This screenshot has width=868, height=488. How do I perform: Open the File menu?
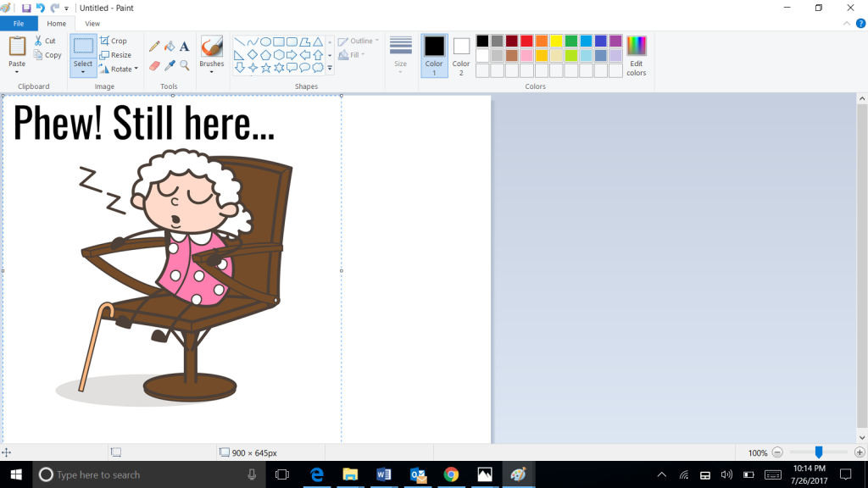(x=19, y=23)
